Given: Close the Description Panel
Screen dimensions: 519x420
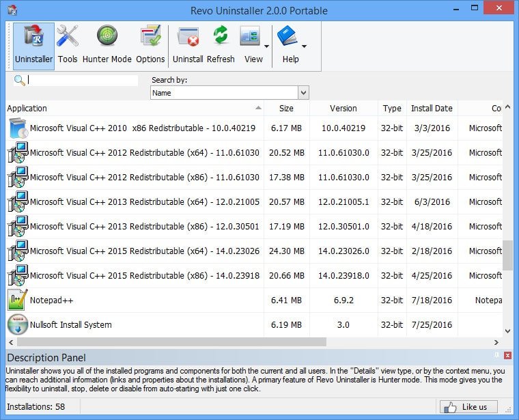Looking at the screenshot, I should pyautogui.click(x=507, y=355).
